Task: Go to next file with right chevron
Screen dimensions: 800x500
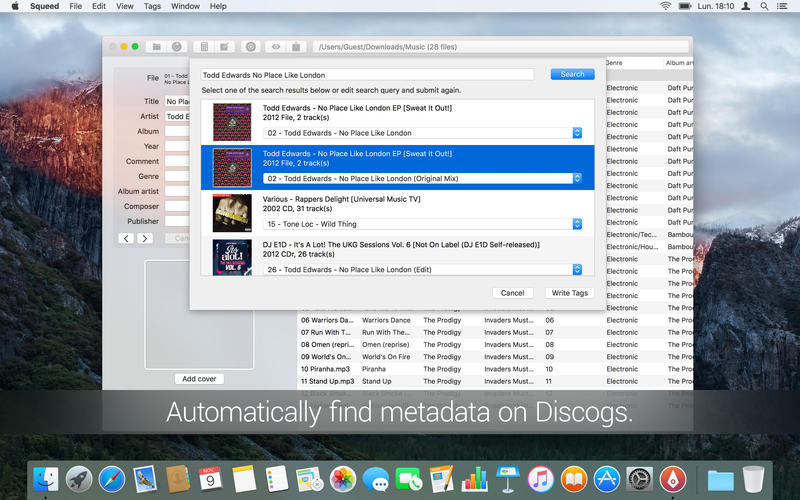Action: tap(144, 238)
